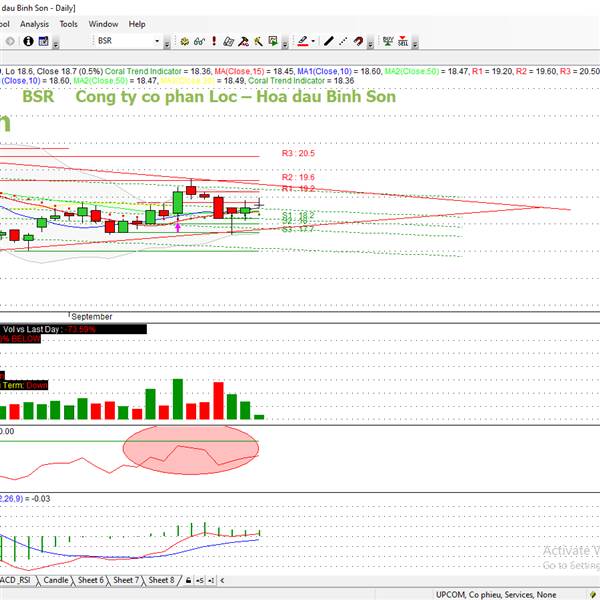Image resolution: width=600 pixels, height=600 pixels.
Task: Click the red exclamation Apply icon
Action: (x=214, y=41)
